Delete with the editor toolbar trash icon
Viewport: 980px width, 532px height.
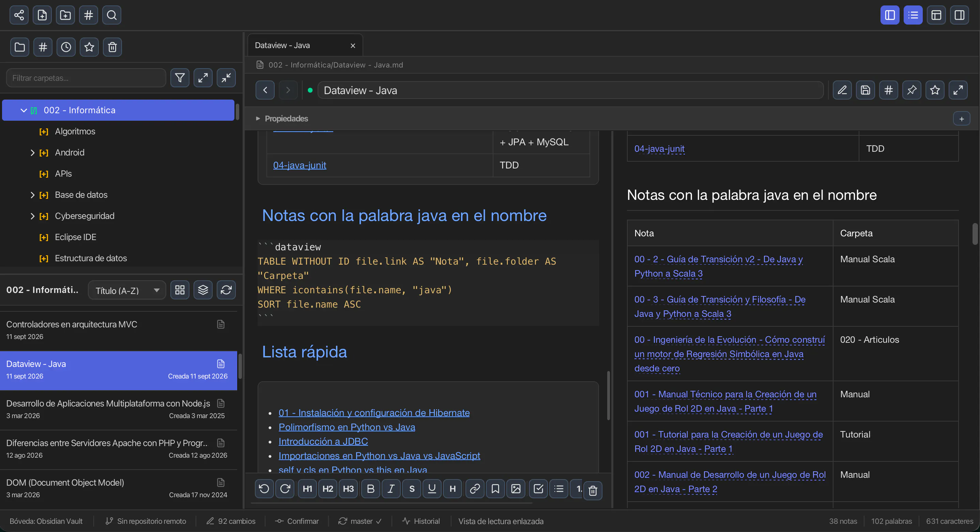pos(593,490)
